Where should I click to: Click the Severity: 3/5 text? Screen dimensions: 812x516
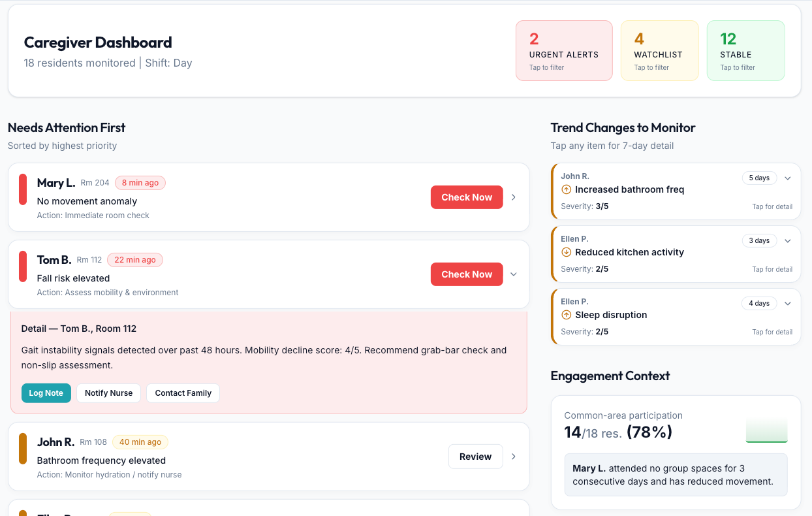pos(585,206)
